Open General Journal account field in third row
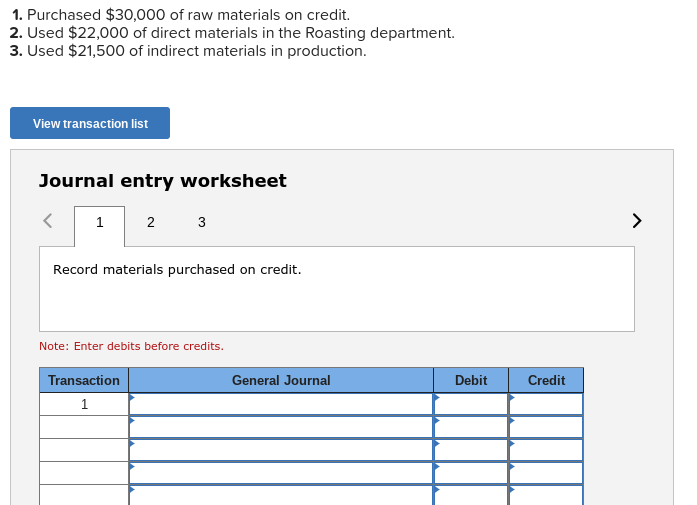 coord(281,450)
